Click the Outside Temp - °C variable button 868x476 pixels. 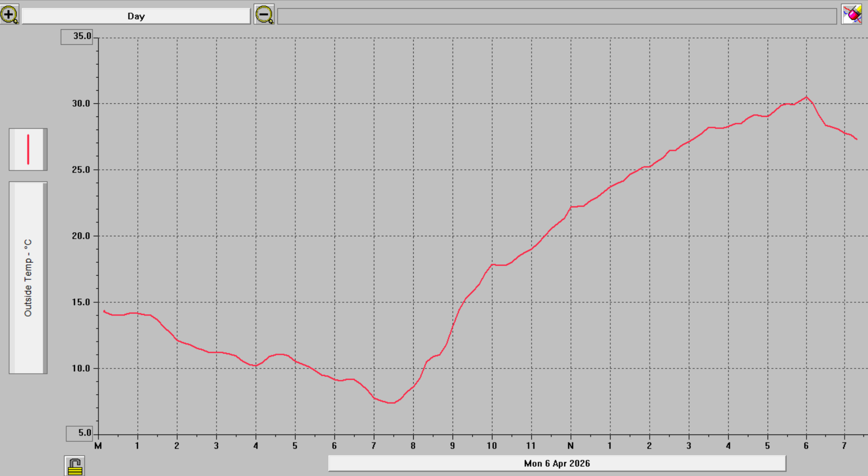[28, 277]
